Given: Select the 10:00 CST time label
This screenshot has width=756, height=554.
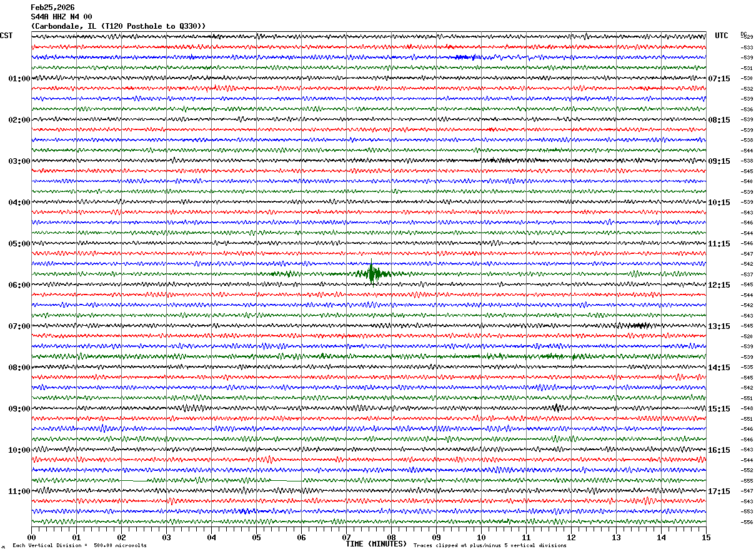Looking at the screenshot, I should click(x=19, y=450).
